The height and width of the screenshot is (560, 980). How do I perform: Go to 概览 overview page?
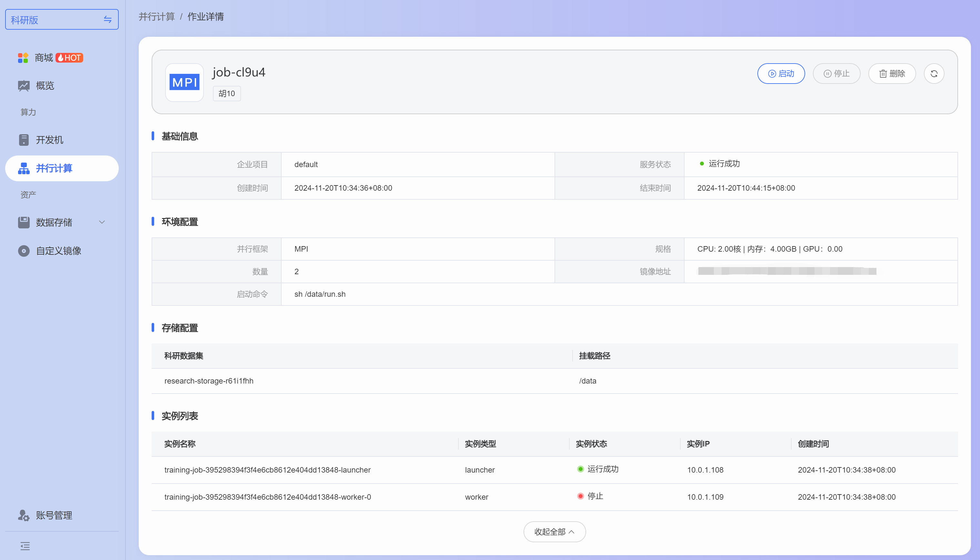[x=62, y=86]
